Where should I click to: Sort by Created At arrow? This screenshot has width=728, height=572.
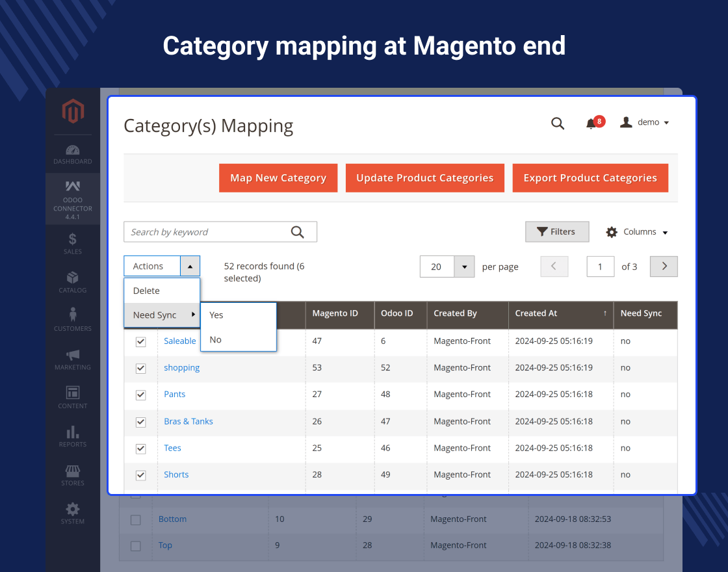[605, 313]
